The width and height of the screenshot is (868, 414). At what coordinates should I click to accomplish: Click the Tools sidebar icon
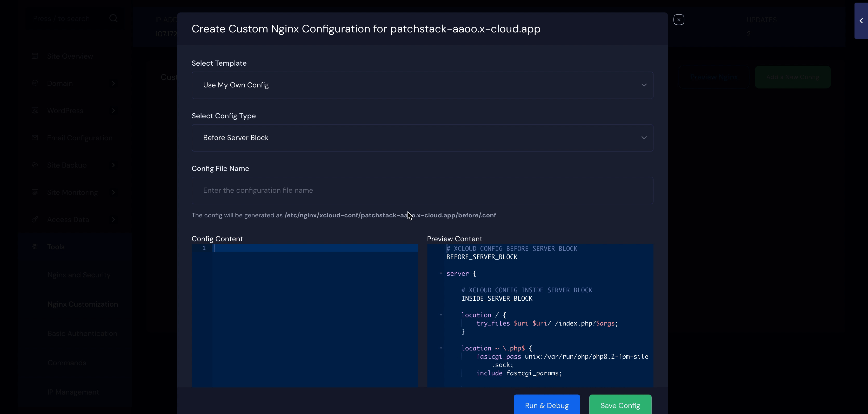35,247
